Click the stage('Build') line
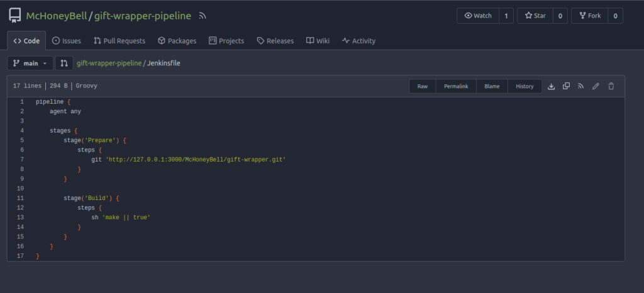 91,198
